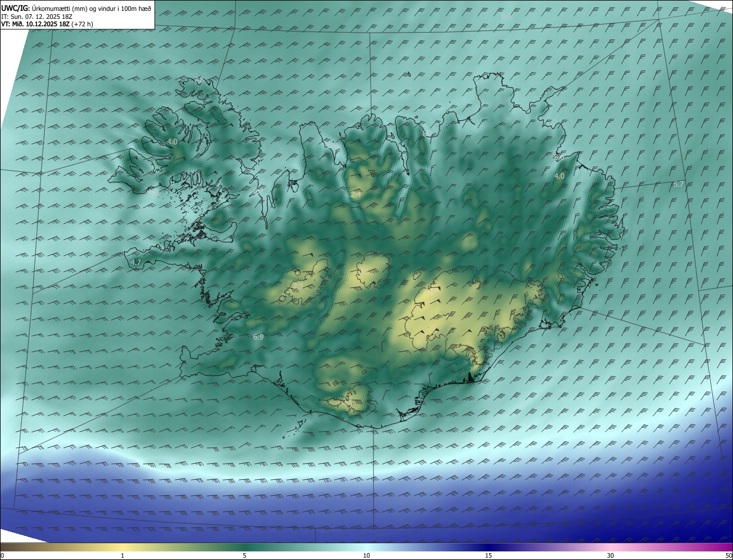Select the "5" tick label on the colorbar

click(x=245, y=555)
